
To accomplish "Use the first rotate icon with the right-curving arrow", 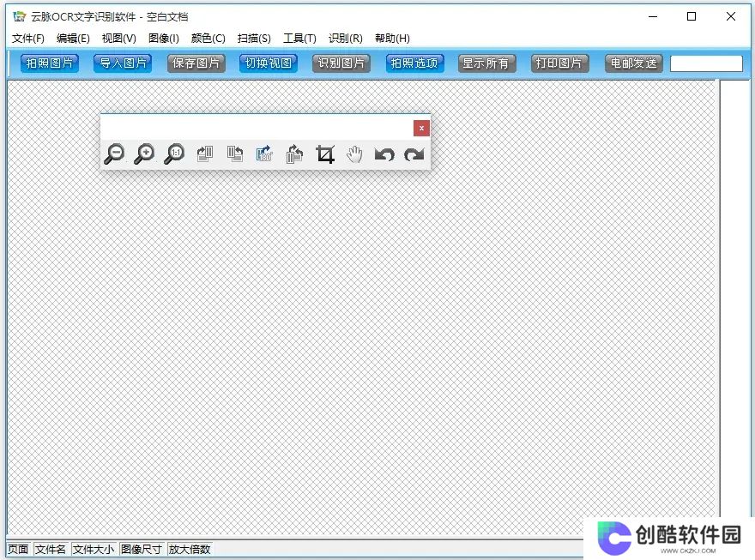I will click(205, 154).
